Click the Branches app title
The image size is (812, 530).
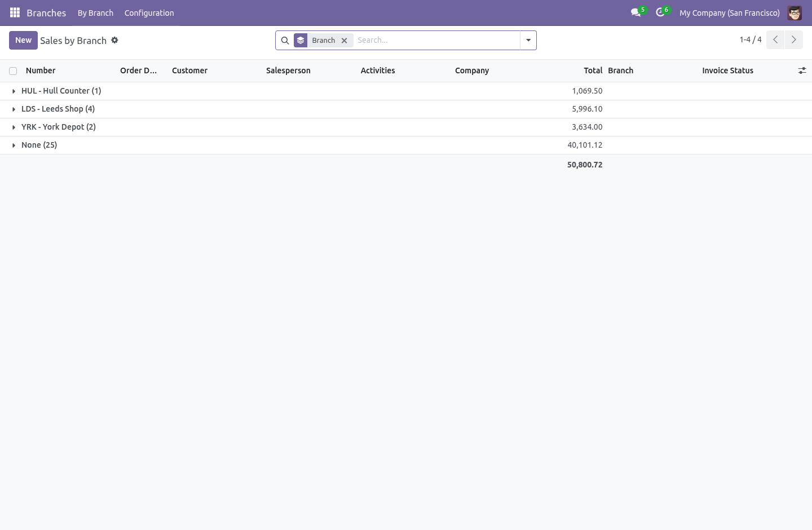46,13
